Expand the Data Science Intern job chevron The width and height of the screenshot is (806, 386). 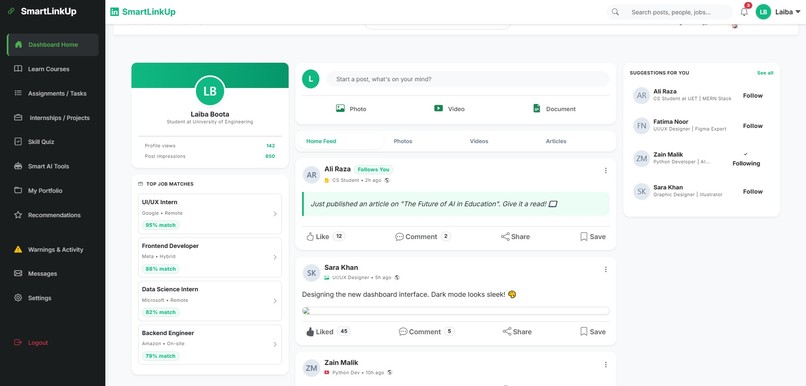(275, 301)
